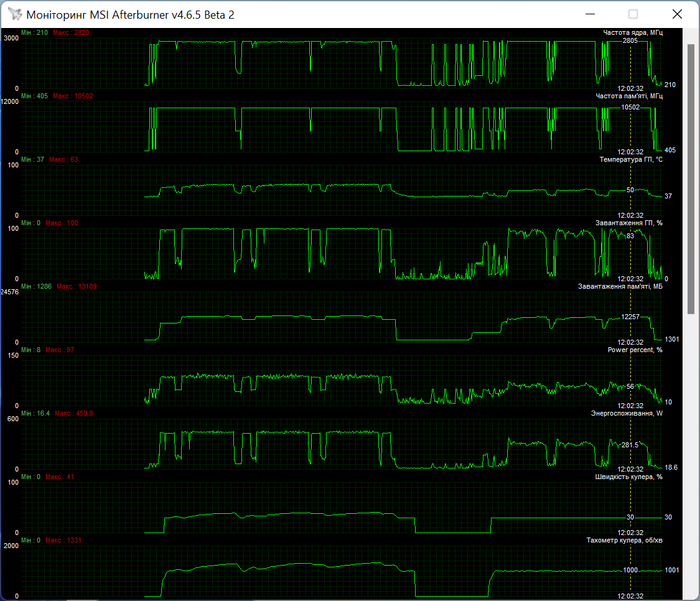Click the 'Макс : 2820' core clock value
This screenshot has width=700, height=601.
[x=71, y=32]
